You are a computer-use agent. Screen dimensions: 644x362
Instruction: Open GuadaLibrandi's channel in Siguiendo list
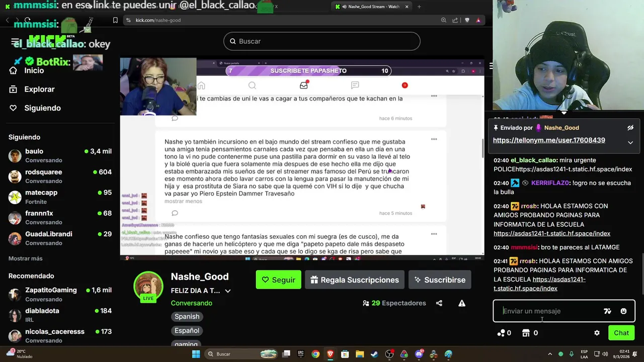click(60, 238)
